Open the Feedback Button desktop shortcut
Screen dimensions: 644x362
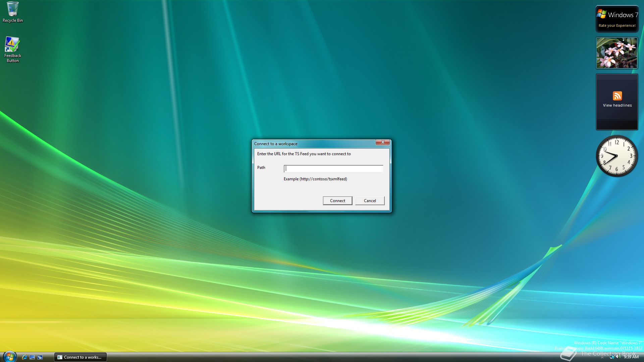13,50
